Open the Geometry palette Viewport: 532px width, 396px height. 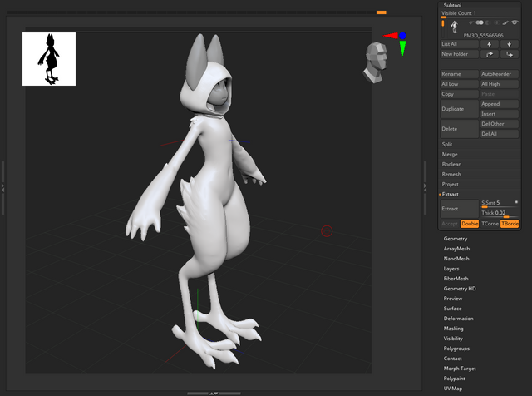456,239
